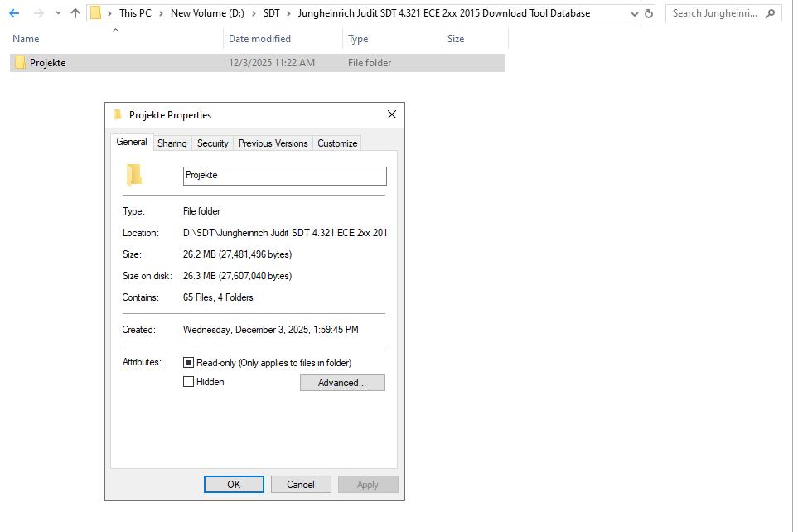Image resolution: width=793 pixels, height=532 pixels.
Task: Expand chevron after This PC breadcrumb
Action: (x=161, y=13)
